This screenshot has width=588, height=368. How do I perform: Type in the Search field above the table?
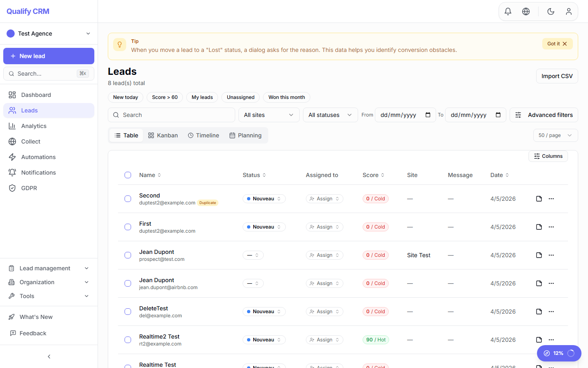tap(171, 115)
